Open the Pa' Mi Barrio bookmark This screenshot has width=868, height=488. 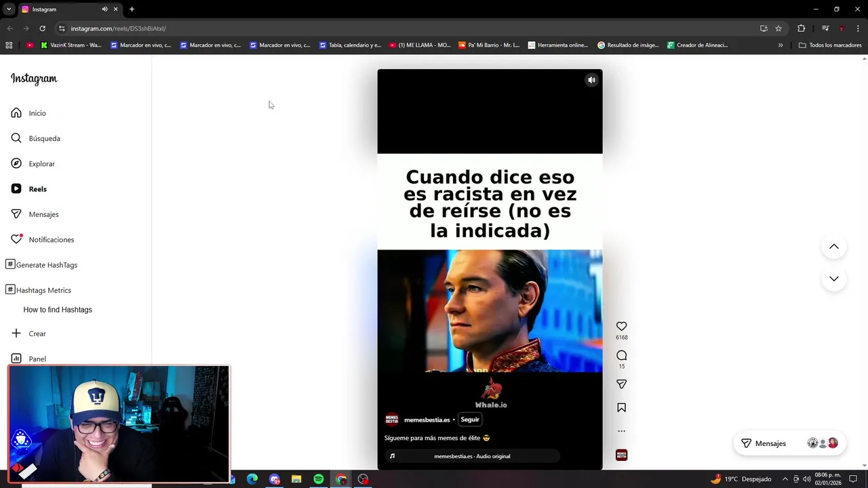(490, 45)
